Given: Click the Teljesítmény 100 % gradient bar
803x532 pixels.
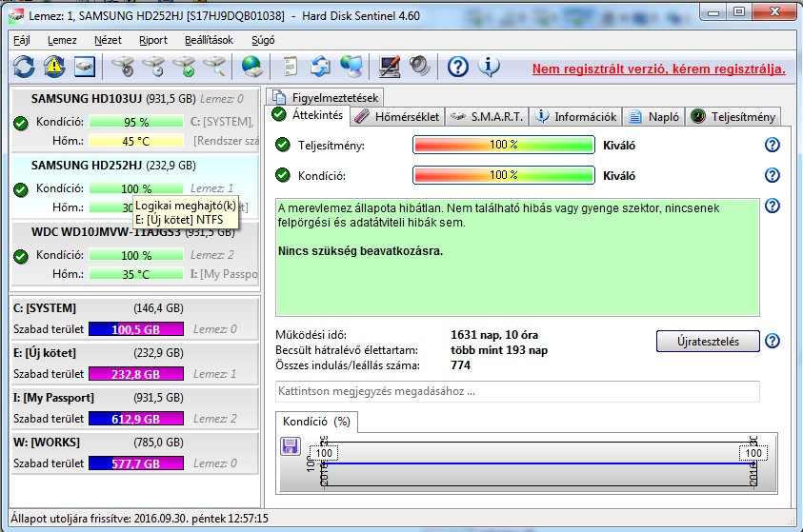Looking at the screenshot, I should (x=503, y=145).
